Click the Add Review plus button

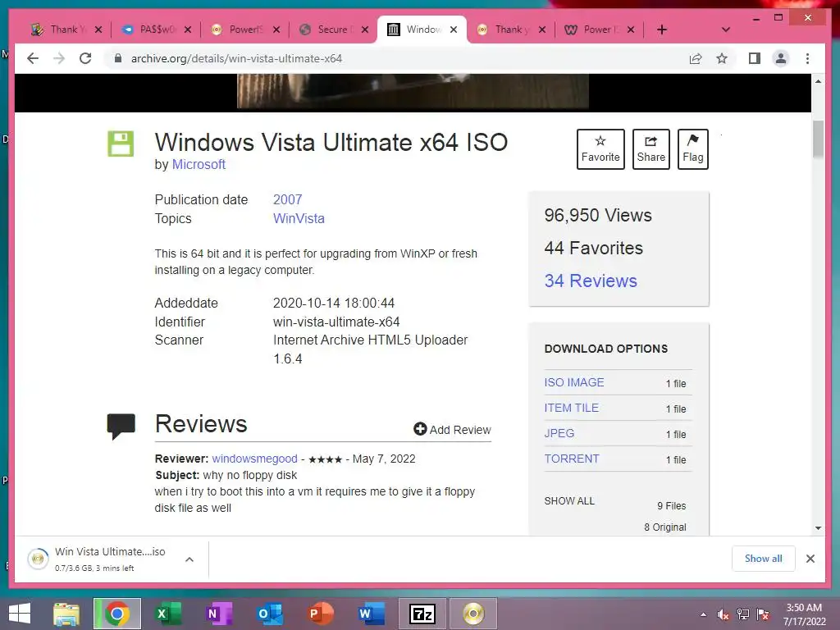point(452,430)
